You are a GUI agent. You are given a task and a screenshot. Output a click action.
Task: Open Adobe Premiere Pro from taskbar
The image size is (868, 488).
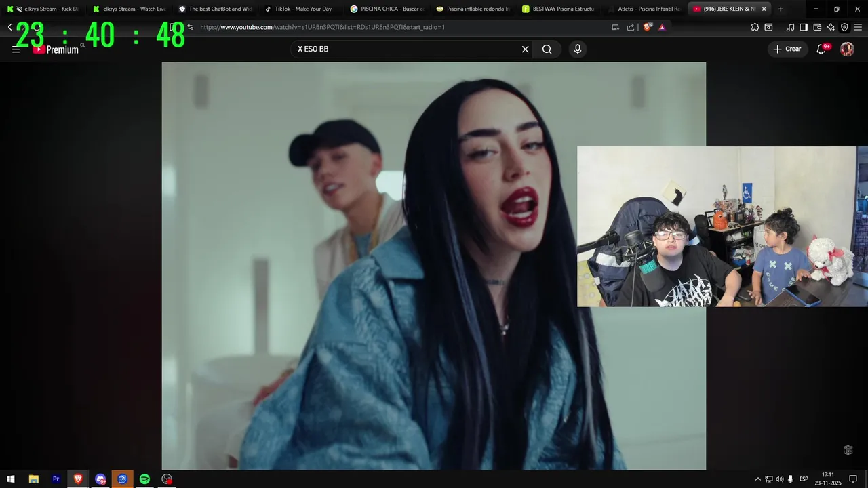click(x=56, y=479)
